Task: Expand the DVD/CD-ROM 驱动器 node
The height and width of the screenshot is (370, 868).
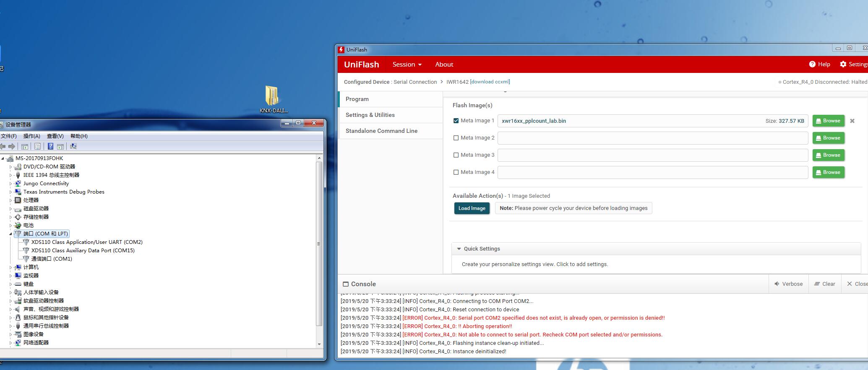Action: [10, 167]
